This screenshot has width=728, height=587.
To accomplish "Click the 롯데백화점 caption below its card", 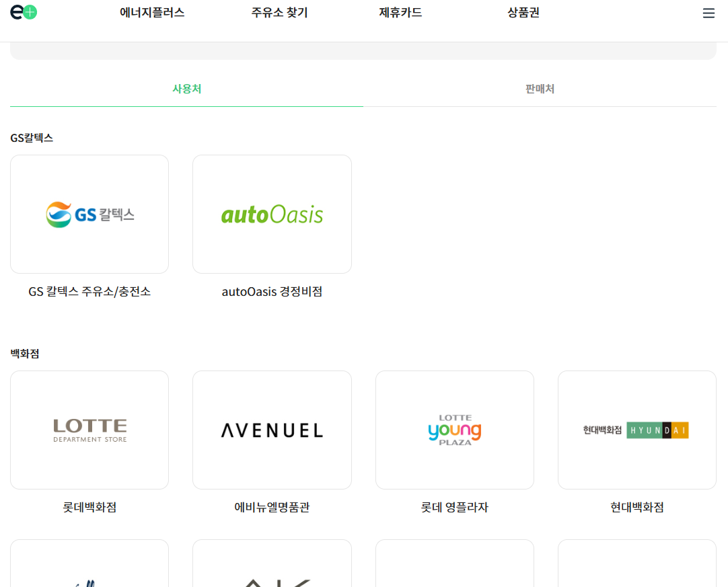I will pos(89,507).
